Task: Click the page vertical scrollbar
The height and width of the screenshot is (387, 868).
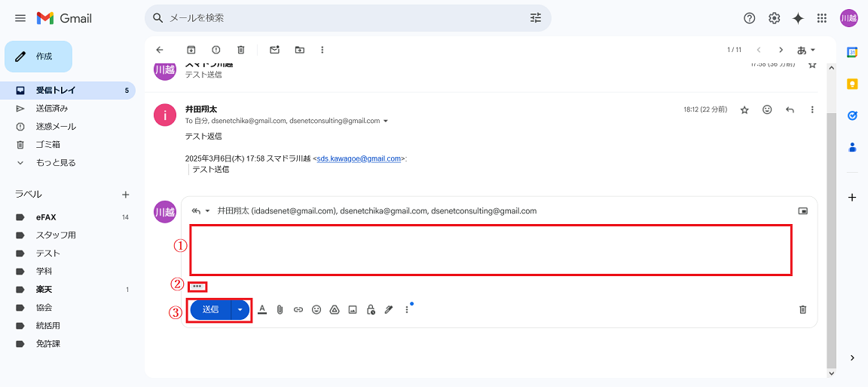Action: 831,226
